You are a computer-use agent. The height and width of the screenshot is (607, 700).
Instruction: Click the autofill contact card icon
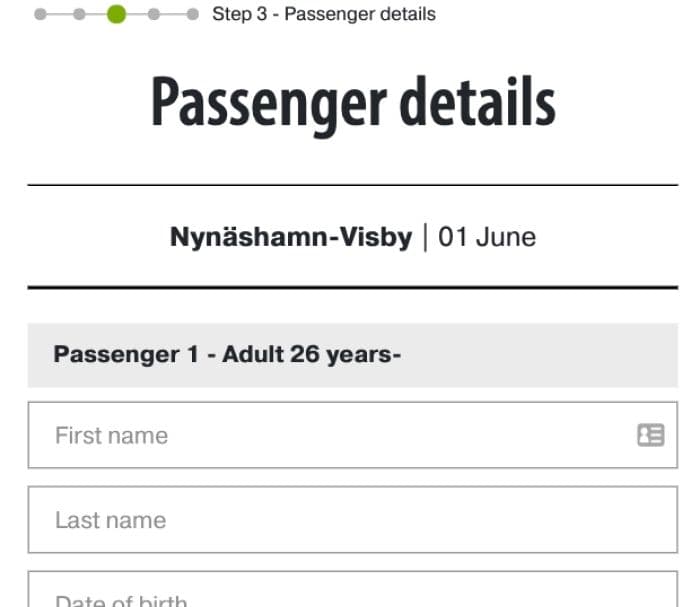pyautogui.click(x=651, y=435)
